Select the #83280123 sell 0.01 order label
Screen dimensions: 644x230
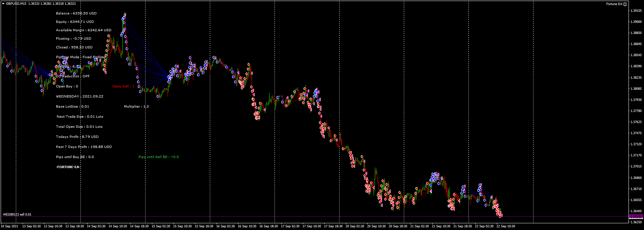[x=17, y=215]
